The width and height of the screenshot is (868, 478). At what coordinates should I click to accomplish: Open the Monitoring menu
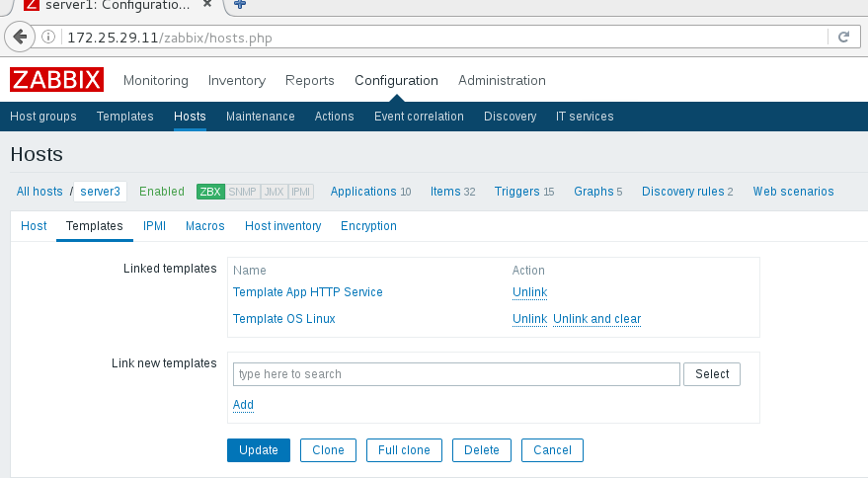(156, 80)
